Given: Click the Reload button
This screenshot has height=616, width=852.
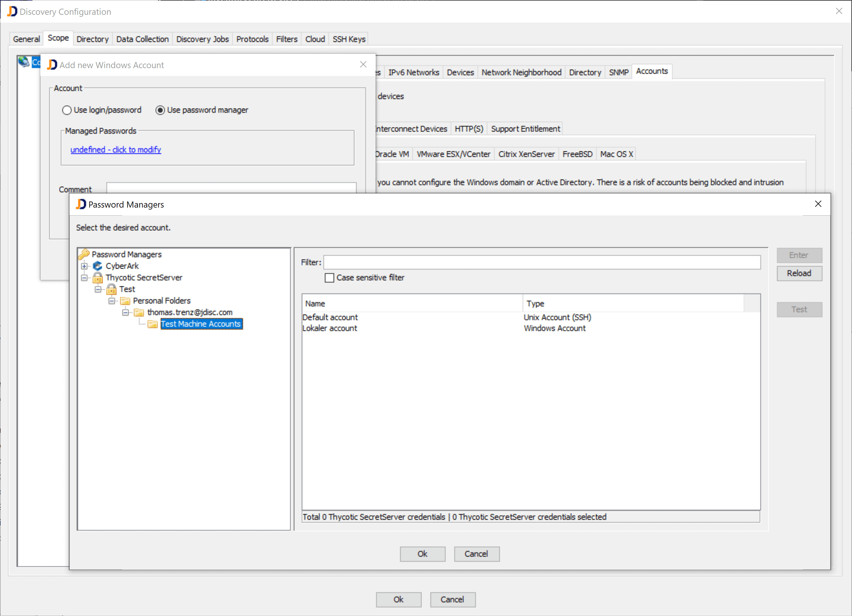Looking at the screenshot, I should (799, 273).
